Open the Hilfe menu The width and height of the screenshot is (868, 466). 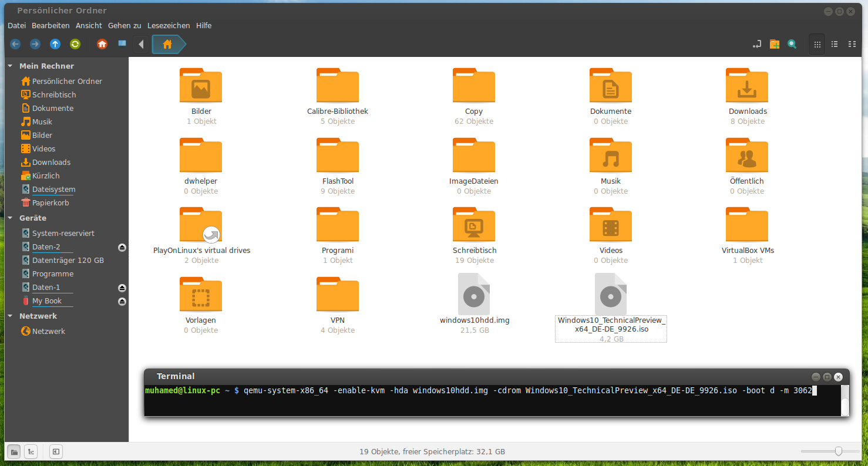[204, 26]
